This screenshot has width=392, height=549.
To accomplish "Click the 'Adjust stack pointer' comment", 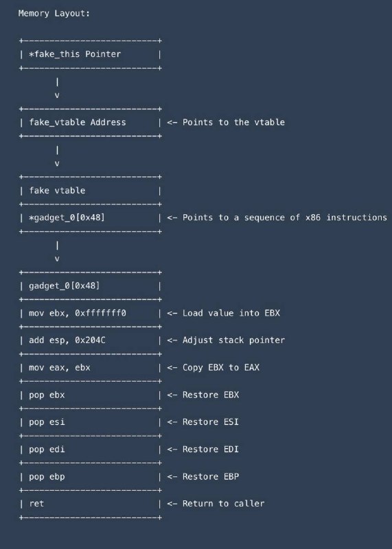I will [226, 340].
